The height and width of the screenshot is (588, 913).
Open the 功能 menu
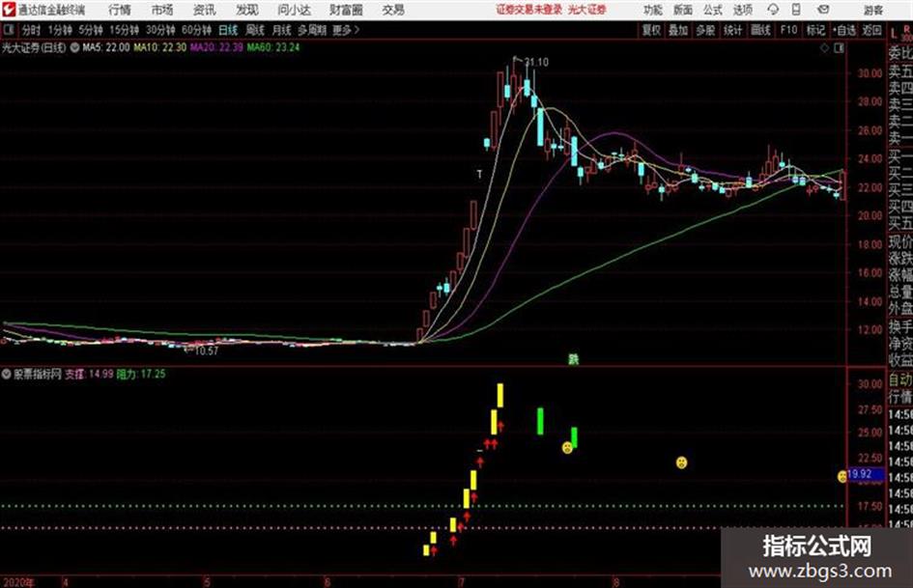pos(653,10)
